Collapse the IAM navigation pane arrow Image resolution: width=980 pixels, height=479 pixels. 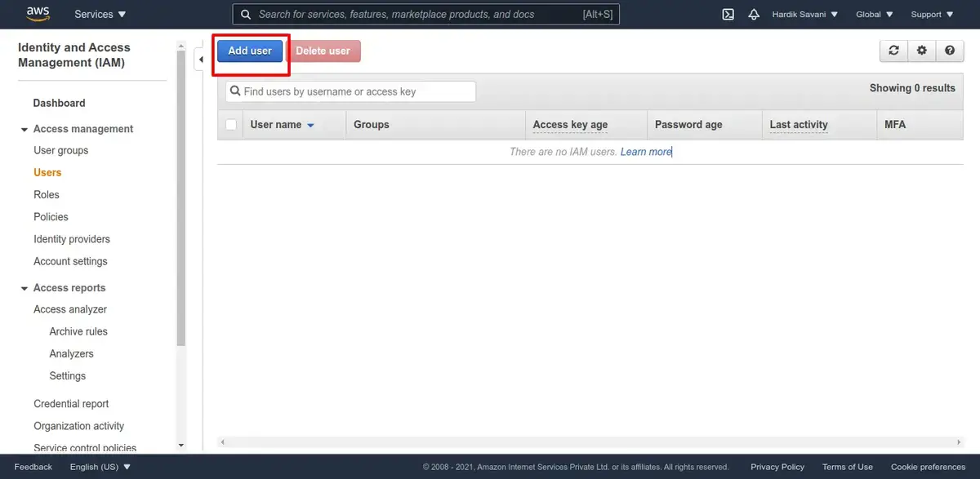(201, 60)
